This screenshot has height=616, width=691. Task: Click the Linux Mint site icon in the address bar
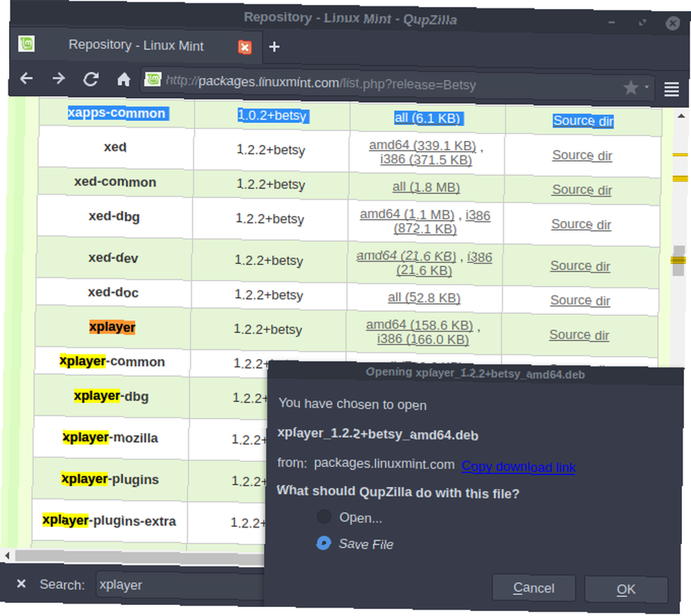tap(153, 79)
